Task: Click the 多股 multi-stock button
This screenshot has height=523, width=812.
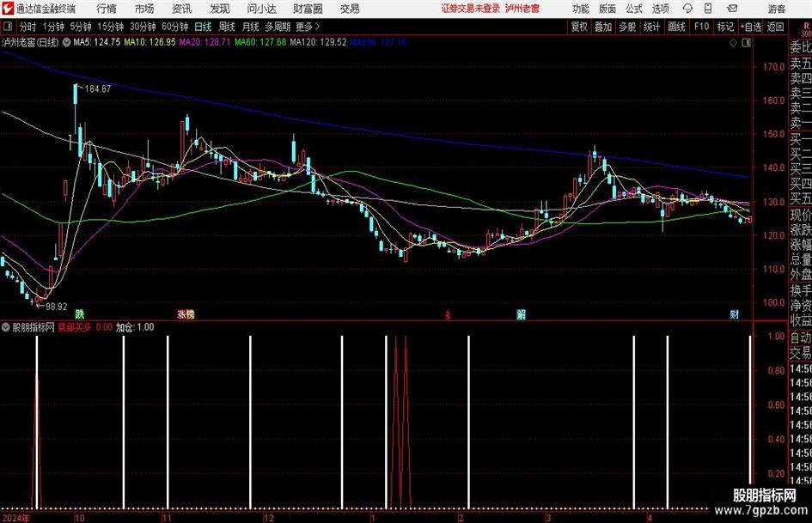Action: click(627, 27)
